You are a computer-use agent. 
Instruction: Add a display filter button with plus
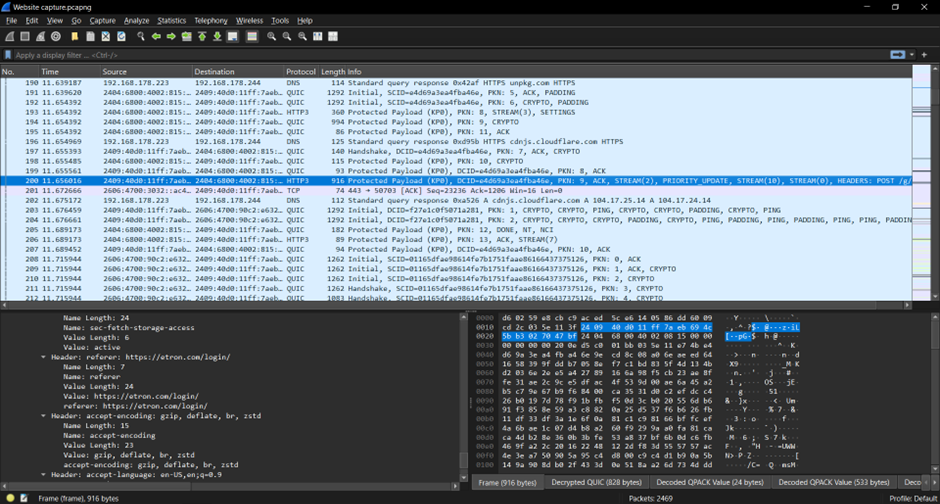924,55
